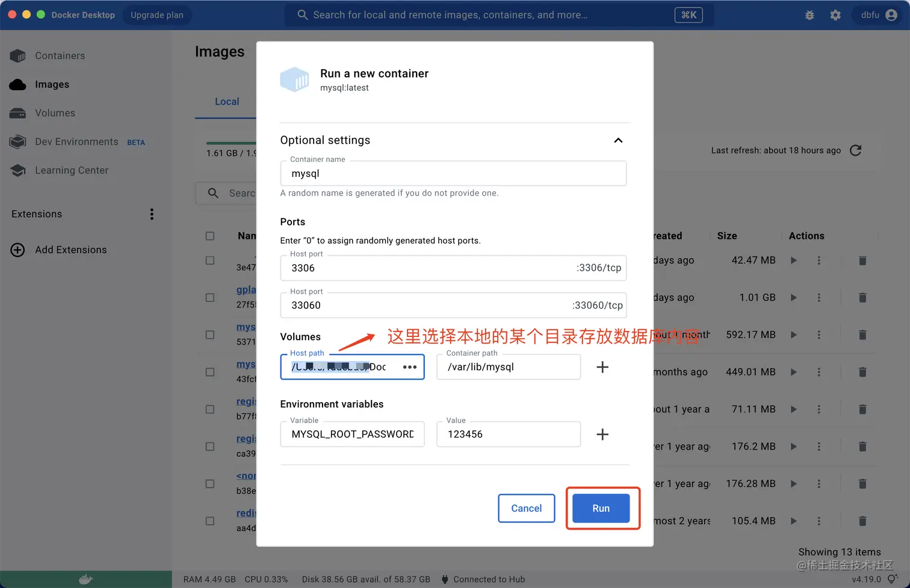Open more actions for the 42.47 MB image
910x588 pixels.
(819, 261)
